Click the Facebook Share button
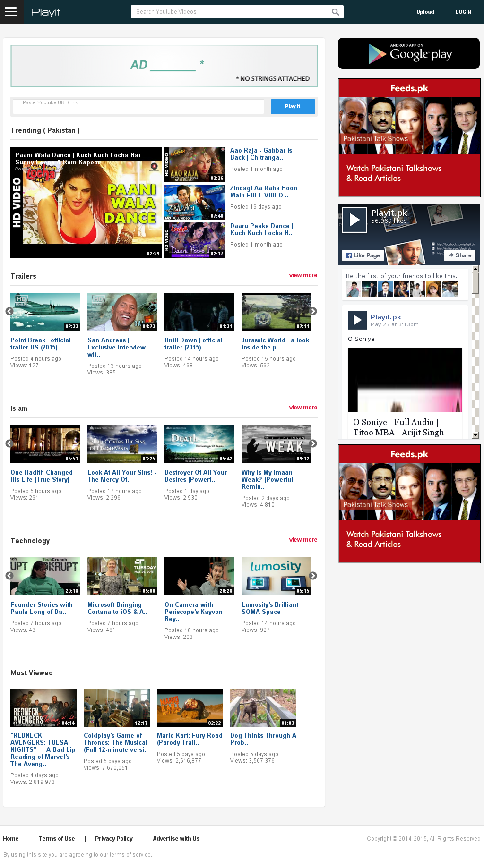The width and height of the screenshot is (484, 868). click(460, 255)
